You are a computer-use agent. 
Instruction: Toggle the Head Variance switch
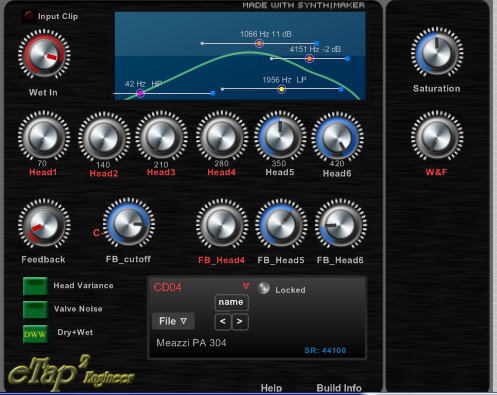click(x=35, y=286)
